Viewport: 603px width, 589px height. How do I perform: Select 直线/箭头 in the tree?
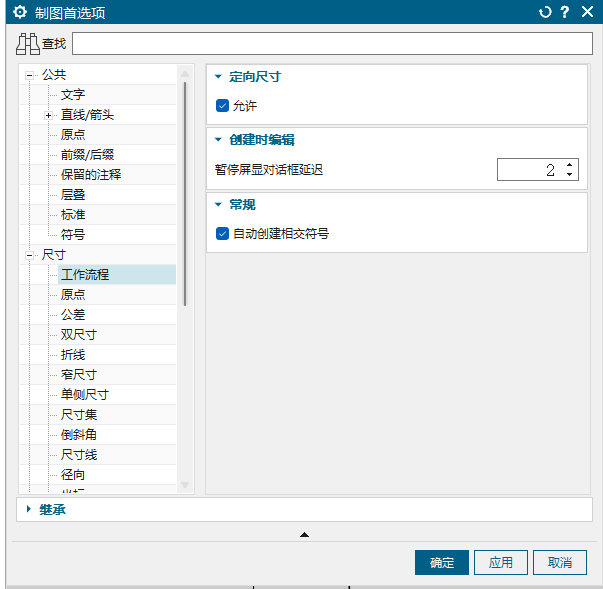(87, 115)
